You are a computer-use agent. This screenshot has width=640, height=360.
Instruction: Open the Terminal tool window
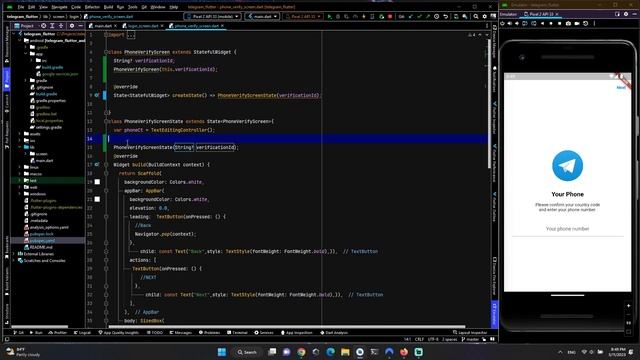click(237, 333)
